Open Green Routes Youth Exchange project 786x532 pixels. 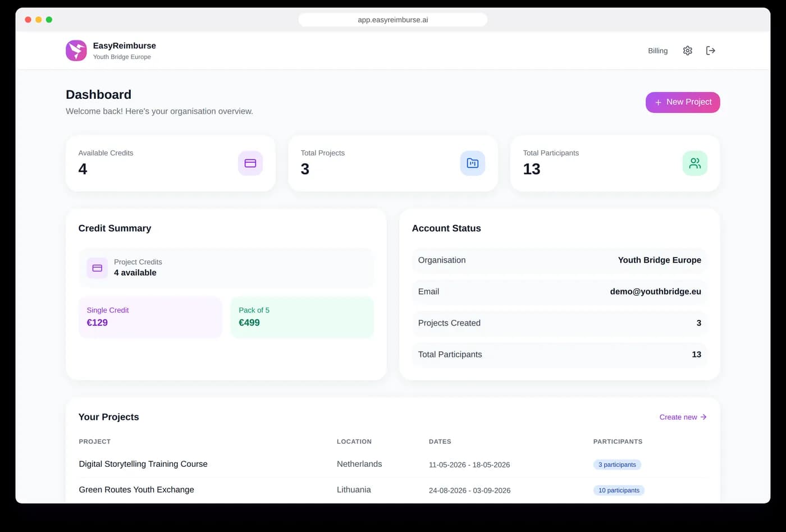click(136, 490)
